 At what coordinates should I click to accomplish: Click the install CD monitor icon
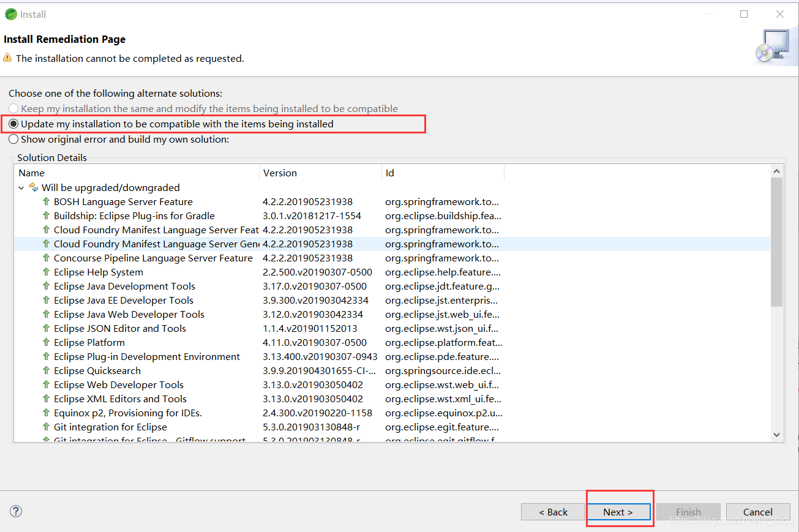click(772, 47)
